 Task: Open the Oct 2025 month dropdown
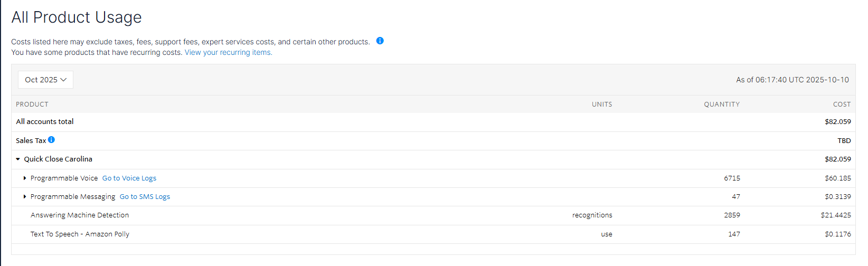coord(45,80)
